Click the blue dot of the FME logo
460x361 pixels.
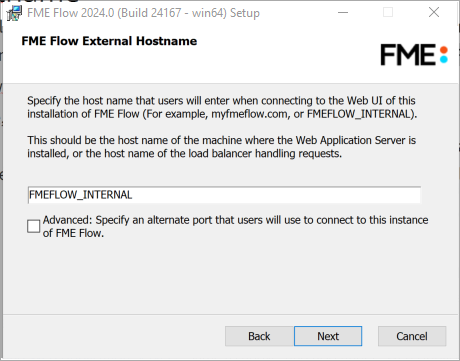pyautogui.click(x=443, y=59)
